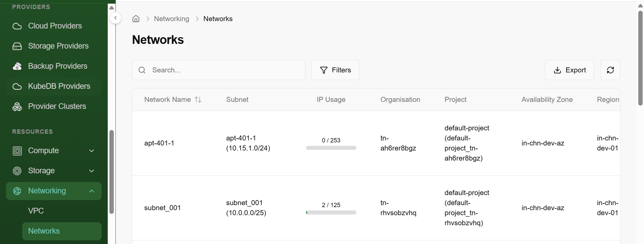Expand the Compute menu chevron
The height and width of the screenshot is (244, 644).
(x=92, y=151)
